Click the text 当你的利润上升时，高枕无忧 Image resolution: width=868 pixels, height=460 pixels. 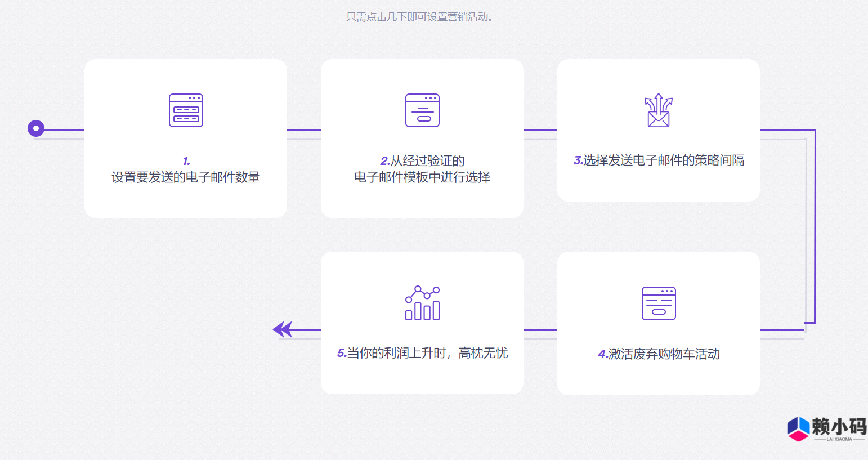pyautogui.click(x=428, y=353)
